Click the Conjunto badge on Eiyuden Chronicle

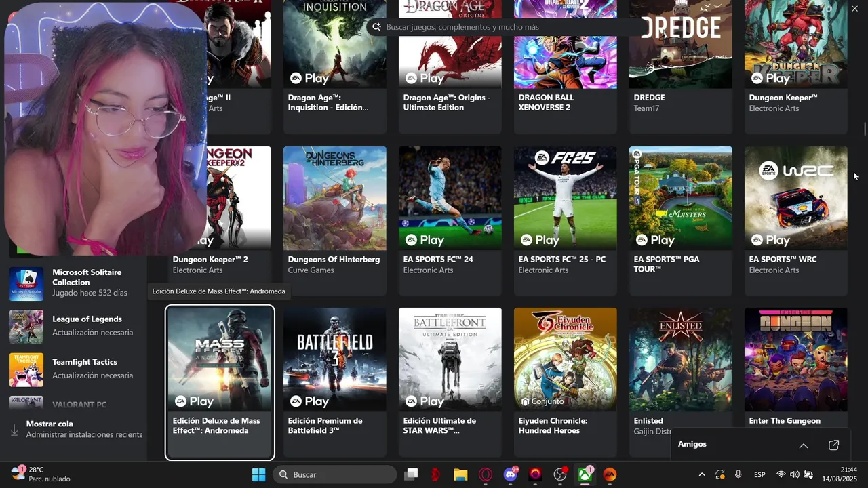click(542, 401)
